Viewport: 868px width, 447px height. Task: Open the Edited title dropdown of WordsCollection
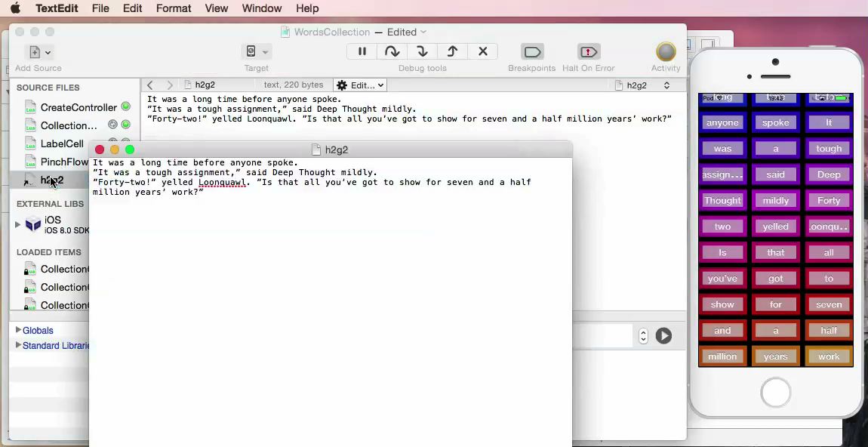[x=406, y=32]
